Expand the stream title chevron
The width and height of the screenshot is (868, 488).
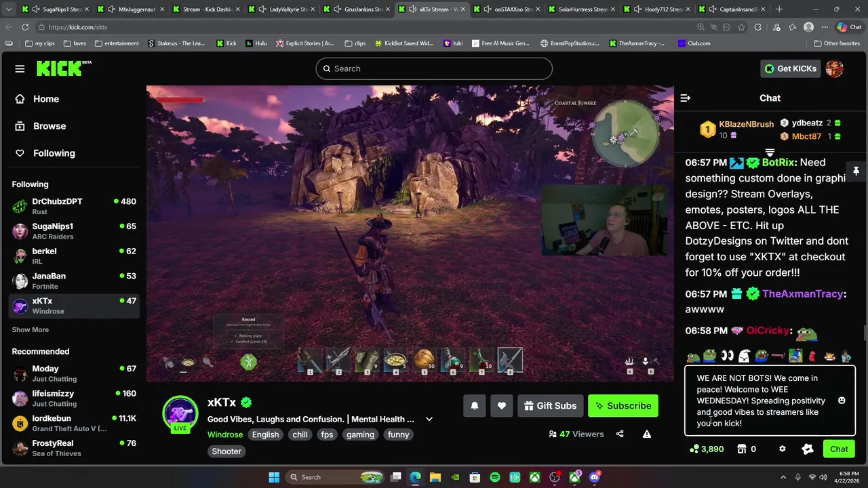pos(429,419)
